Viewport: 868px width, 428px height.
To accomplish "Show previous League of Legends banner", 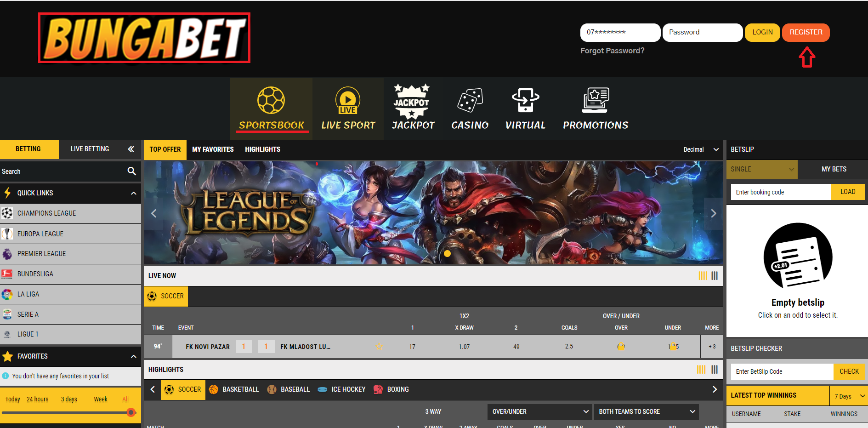I will point(154,213).
